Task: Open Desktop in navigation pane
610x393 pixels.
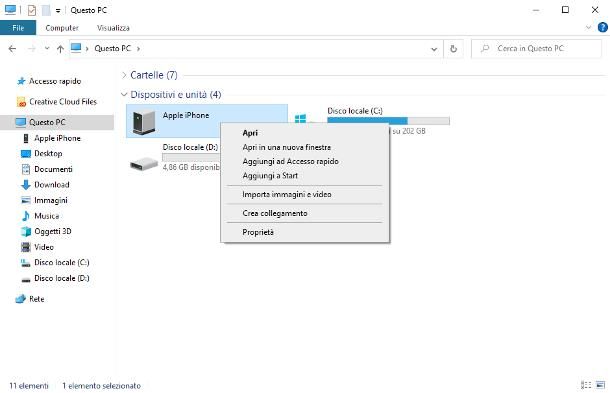Action: click(48, 153)
